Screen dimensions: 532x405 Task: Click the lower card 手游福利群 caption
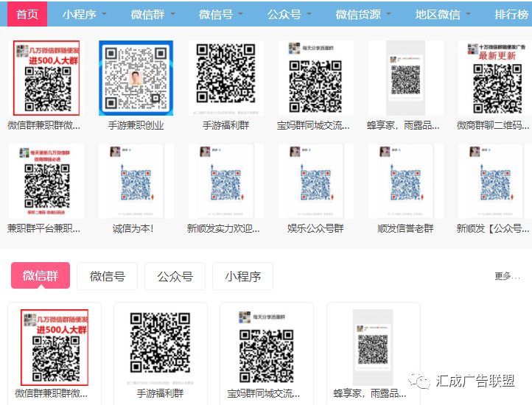pyautogui.click(x=160, y=393)
